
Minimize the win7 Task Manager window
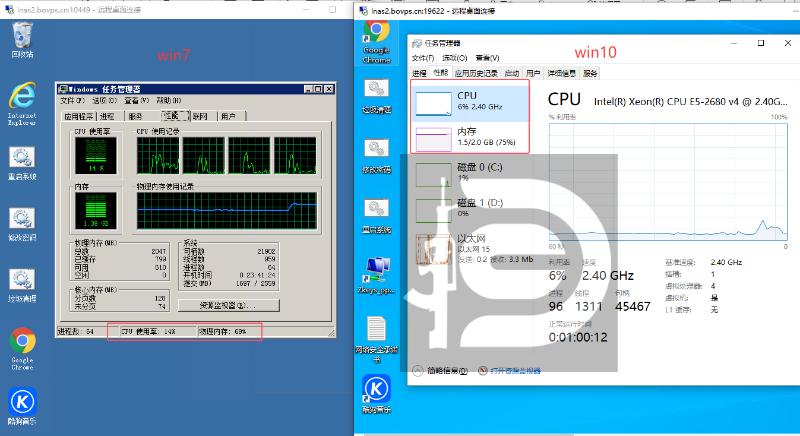coord(308,89)
